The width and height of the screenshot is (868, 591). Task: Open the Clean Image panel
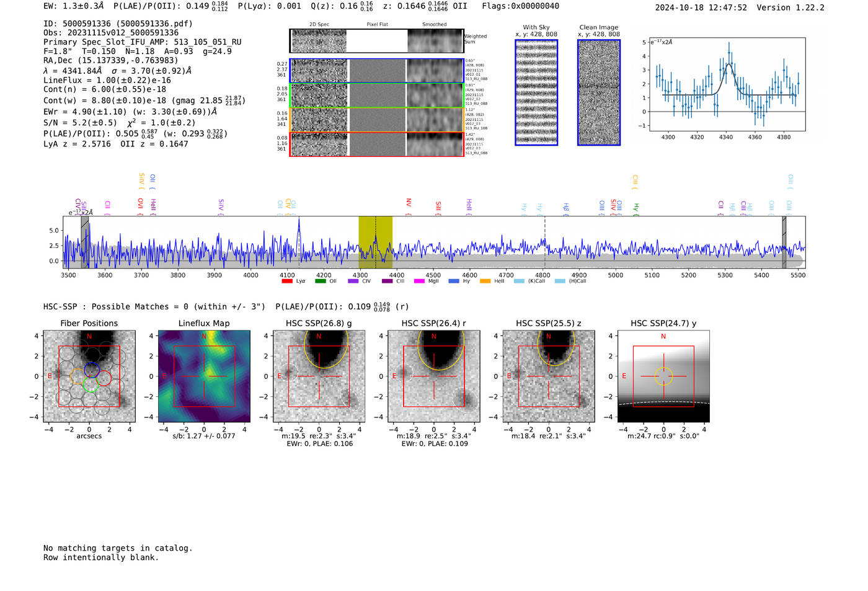tap(599, 92)
